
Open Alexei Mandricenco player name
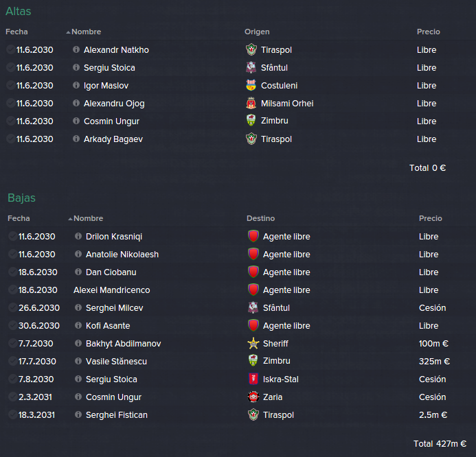point(112,290)
